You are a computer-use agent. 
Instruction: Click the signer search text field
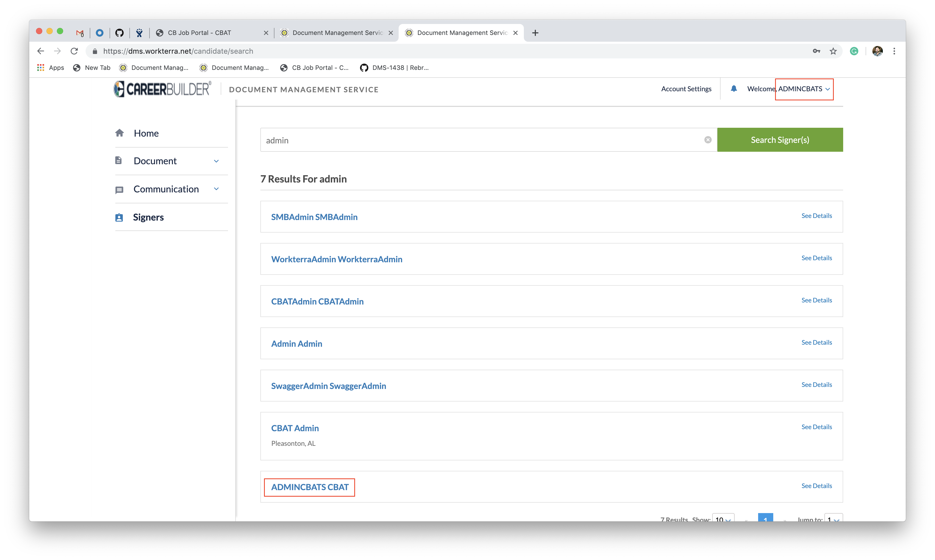480,140
